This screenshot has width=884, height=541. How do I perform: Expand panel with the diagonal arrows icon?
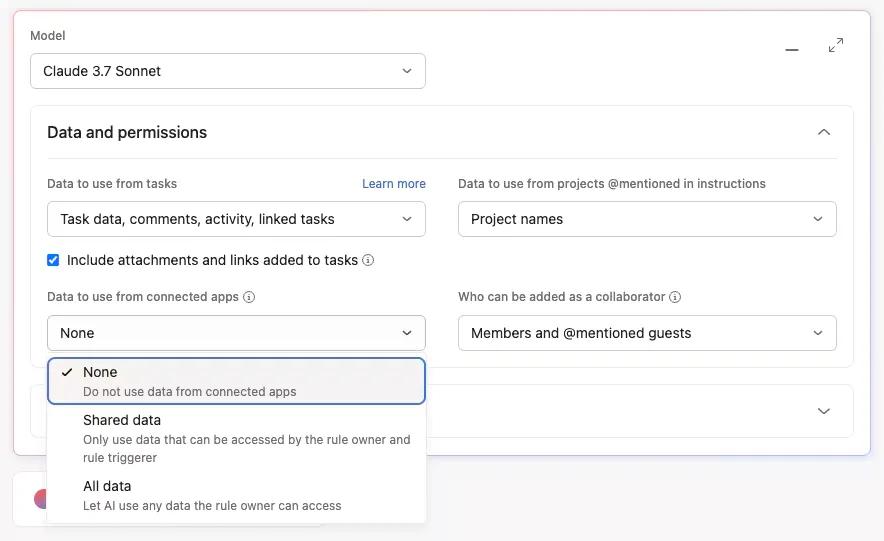click(836, 45)
